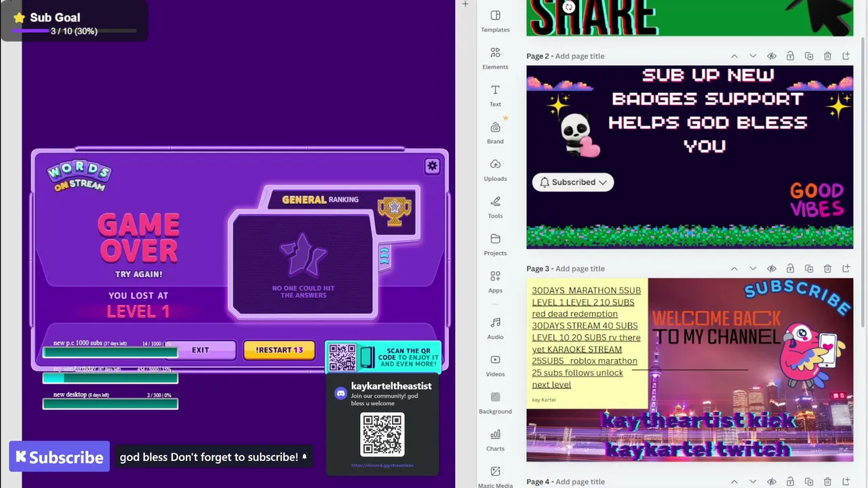Image resolution: width=868 pixels, height=488 pixels.
Task: Open the Charts panel
Action: tap(495, 440)
